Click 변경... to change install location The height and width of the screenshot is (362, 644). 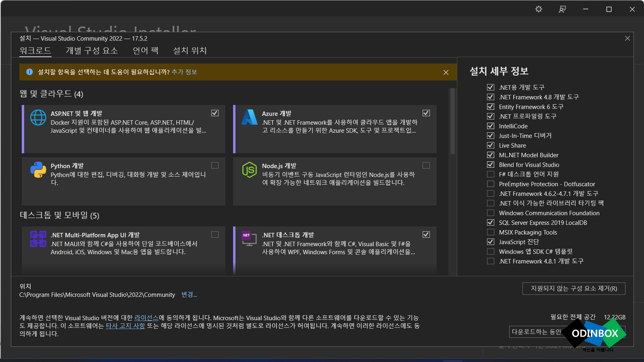click(189, 294)
